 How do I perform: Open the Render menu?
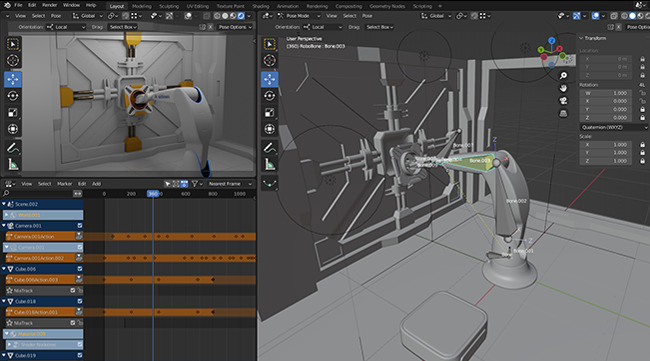(x=49, y=5)
